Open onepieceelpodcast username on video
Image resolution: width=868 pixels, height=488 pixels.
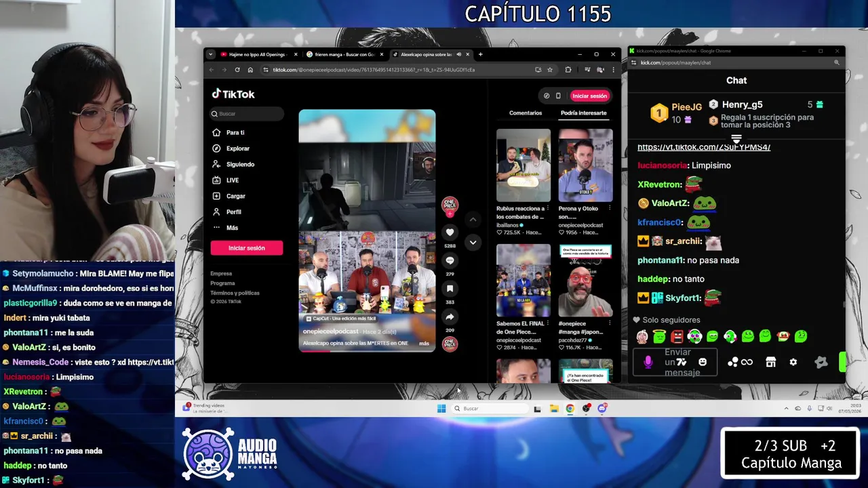(330, 331)
